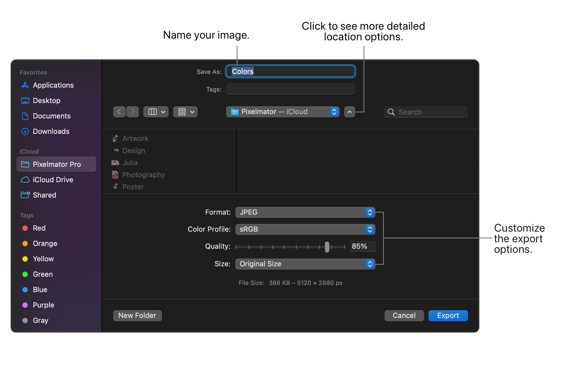
Task: Click the Tags input field
Action: (291, 89)
